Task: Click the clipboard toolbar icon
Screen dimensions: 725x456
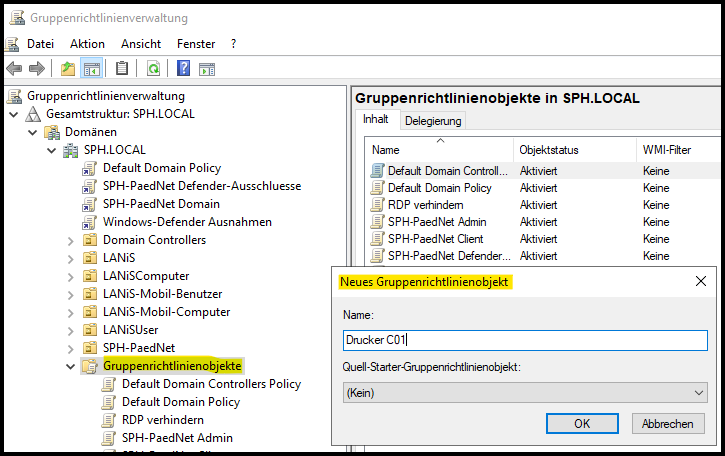Action: 122,69
